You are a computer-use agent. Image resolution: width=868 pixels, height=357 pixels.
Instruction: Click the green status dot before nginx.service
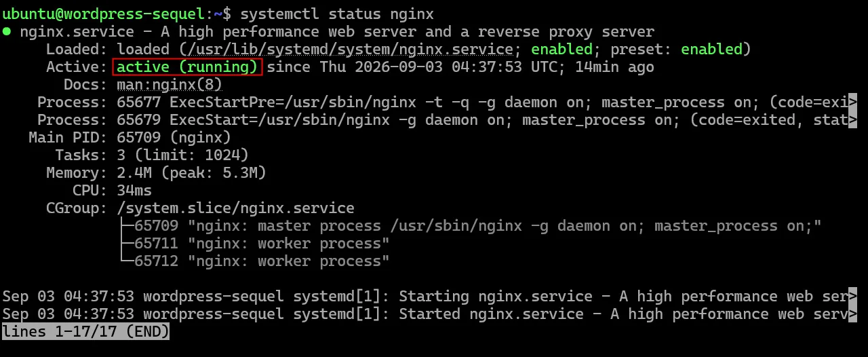[6, 32]
